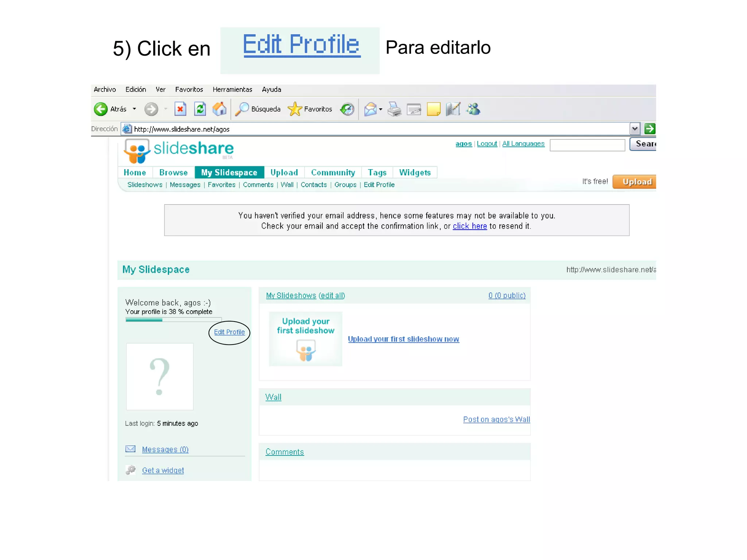Click the Logout link

[487, 144]
